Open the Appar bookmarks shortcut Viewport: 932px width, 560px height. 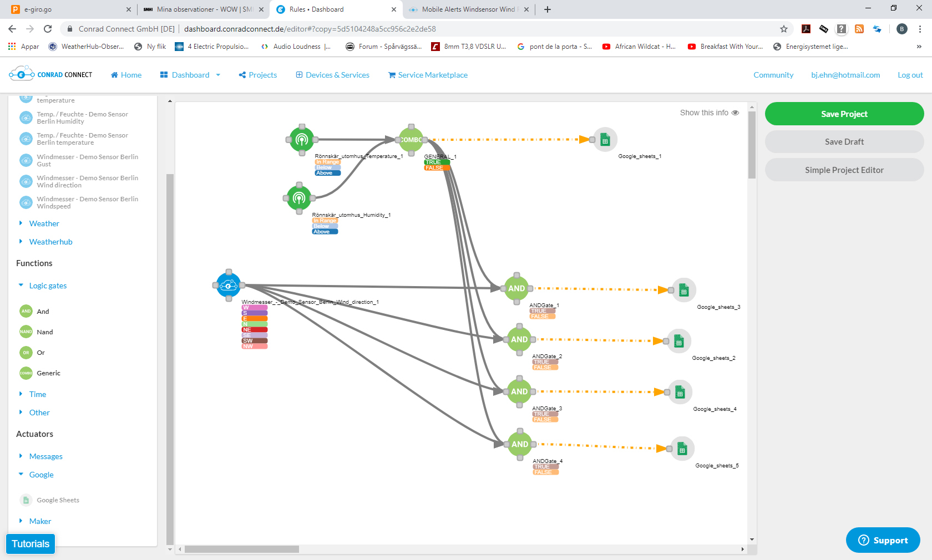click(x=23, y=47)
